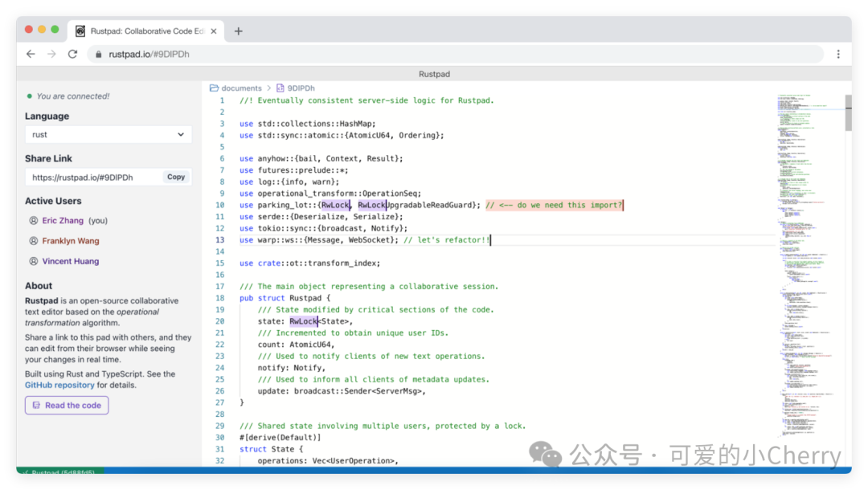This screenshot has height=490, width=868.
Task: Focus the rustpad.io address bar
Action: tap(454, 54)
